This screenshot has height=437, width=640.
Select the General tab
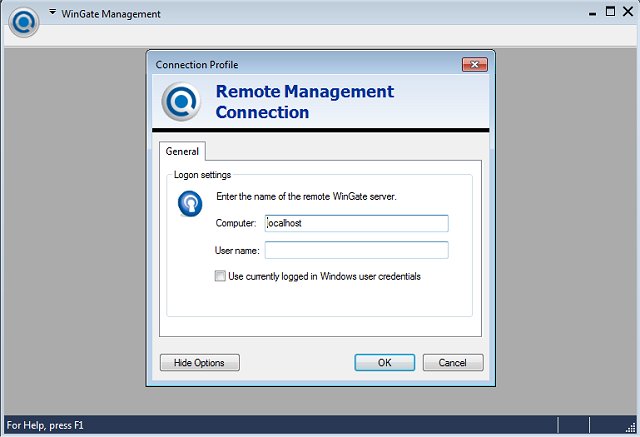[x=182, y=152]
